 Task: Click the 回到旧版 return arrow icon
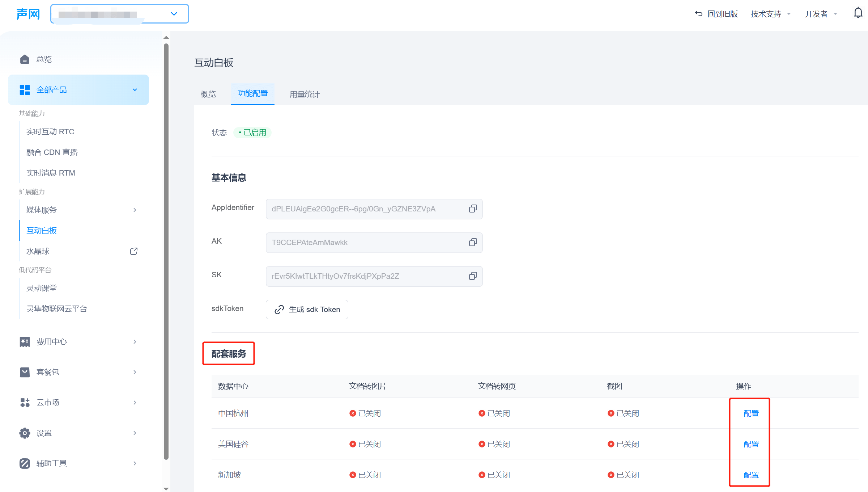click(698, 14)
